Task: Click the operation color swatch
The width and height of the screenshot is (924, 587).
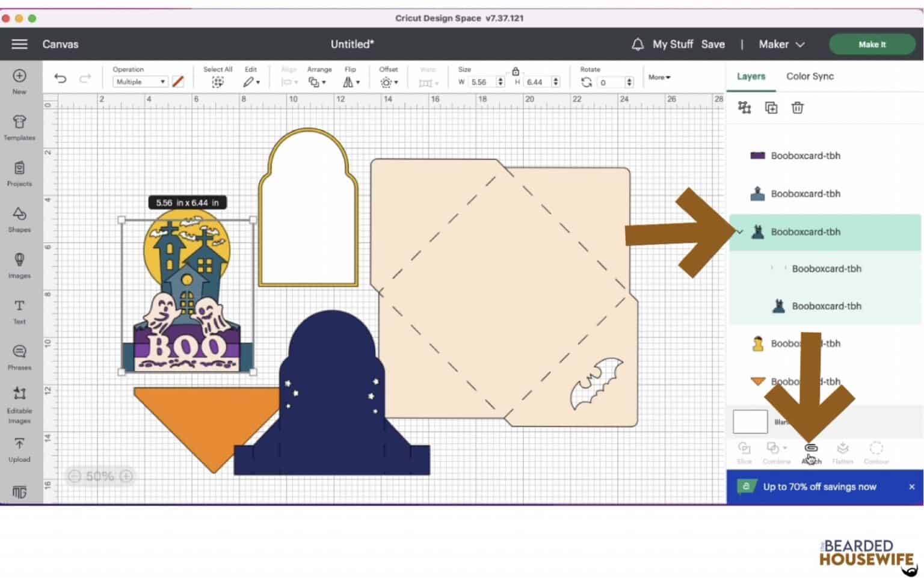Action: 178,82
